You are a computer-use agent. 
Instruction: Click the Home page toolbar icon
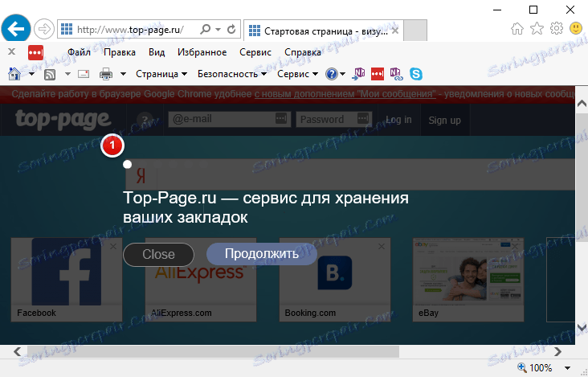[14, 74]
